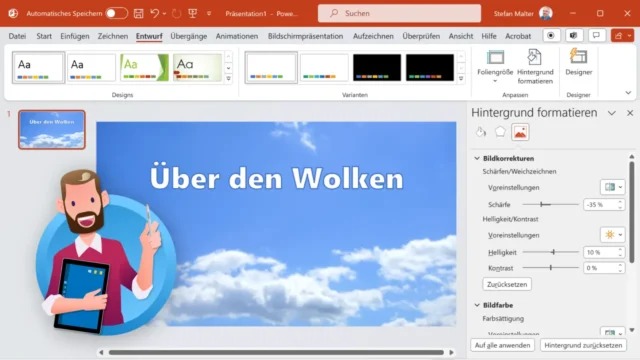The image size is (640, 360).
Task: Select the first white Office design theme
Action: 38,67
